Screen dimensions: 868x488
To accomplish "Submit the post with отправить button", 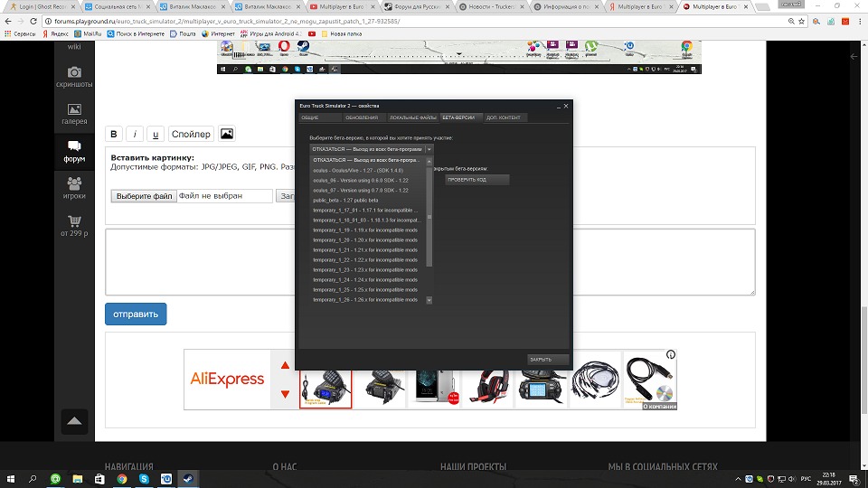I will [x=136, y=314].
